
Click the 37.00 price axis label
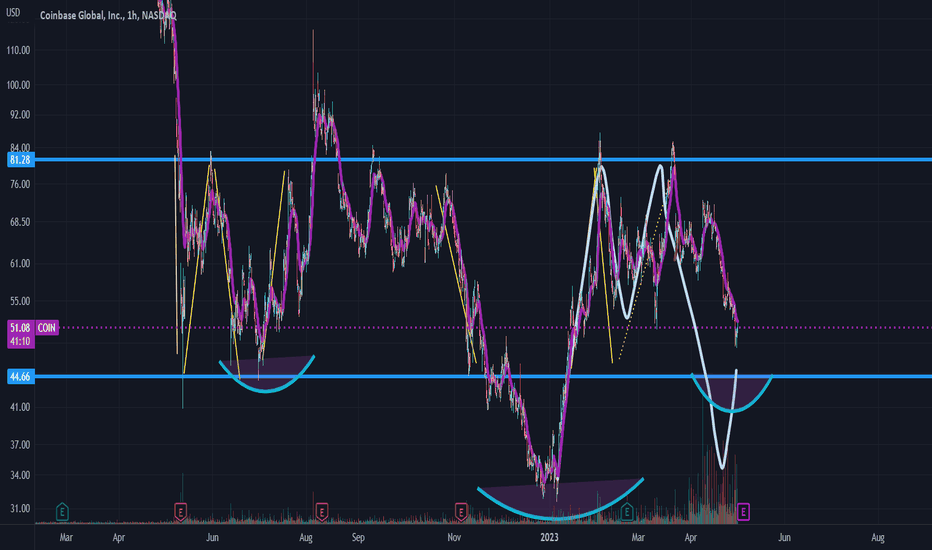pos(20,445)
